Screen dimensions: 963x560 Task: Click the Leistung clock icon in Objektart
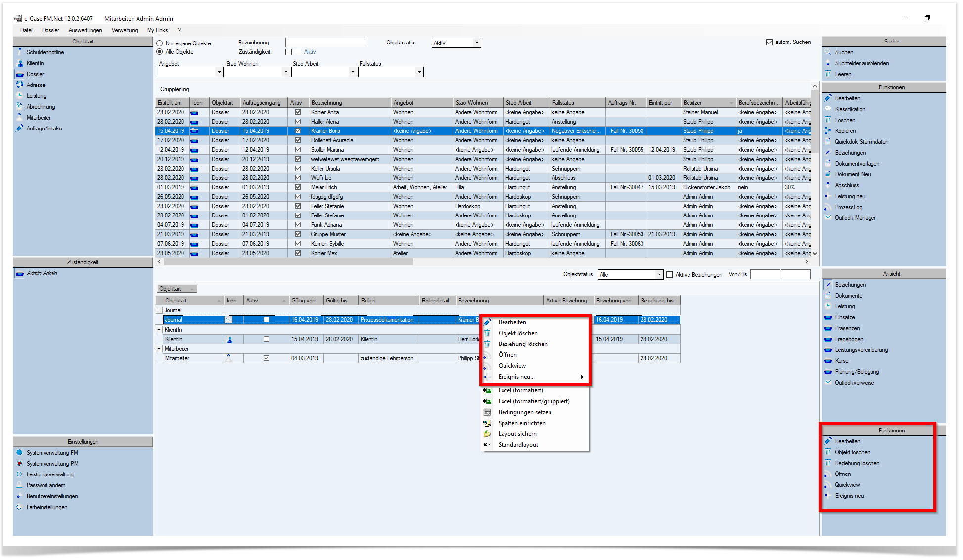(x=20, y=96)
